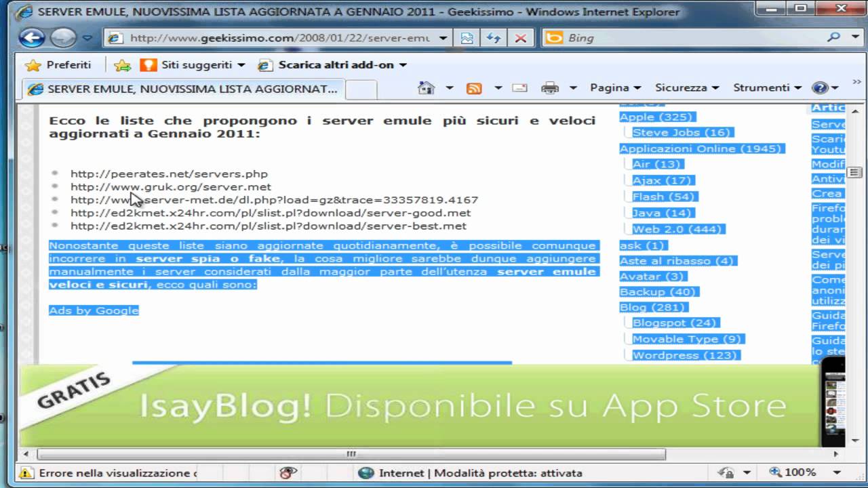Go to the Home page icon
868x488 pixels.
tap(426, 88)
